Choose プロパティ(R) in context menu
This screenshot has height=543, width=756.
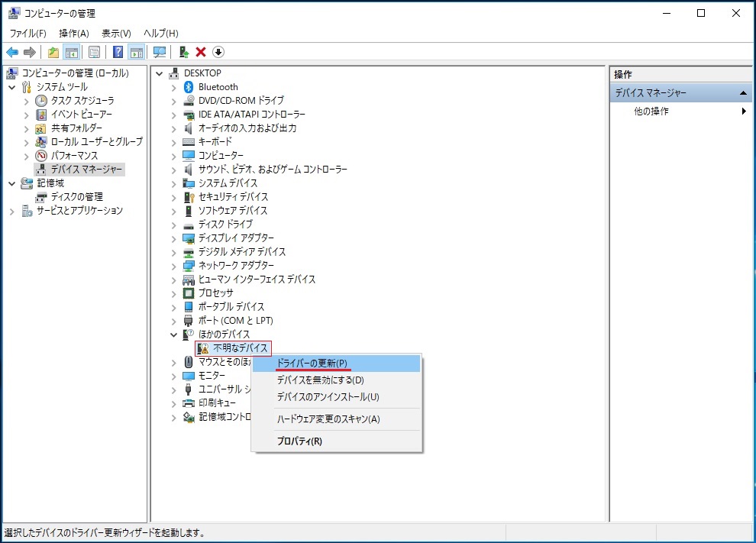[337, 441]
